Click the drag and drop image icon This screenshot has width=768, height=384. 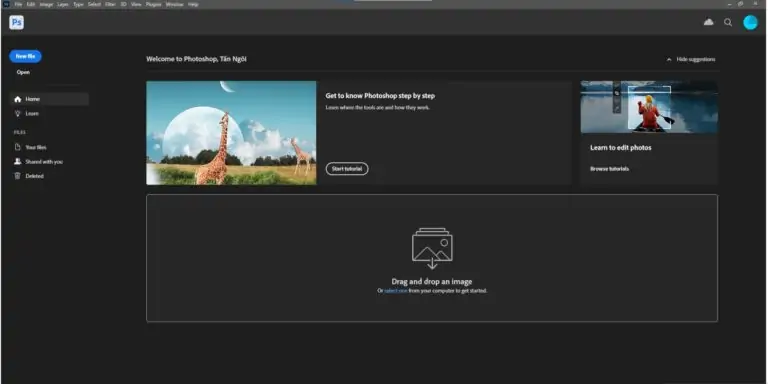tap(432, 248)
